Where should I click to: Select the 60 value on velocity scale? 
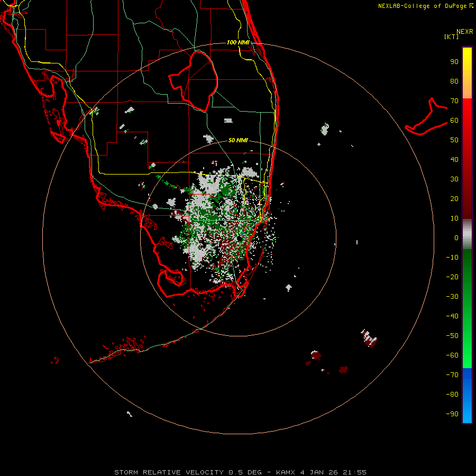click(454, 120)
